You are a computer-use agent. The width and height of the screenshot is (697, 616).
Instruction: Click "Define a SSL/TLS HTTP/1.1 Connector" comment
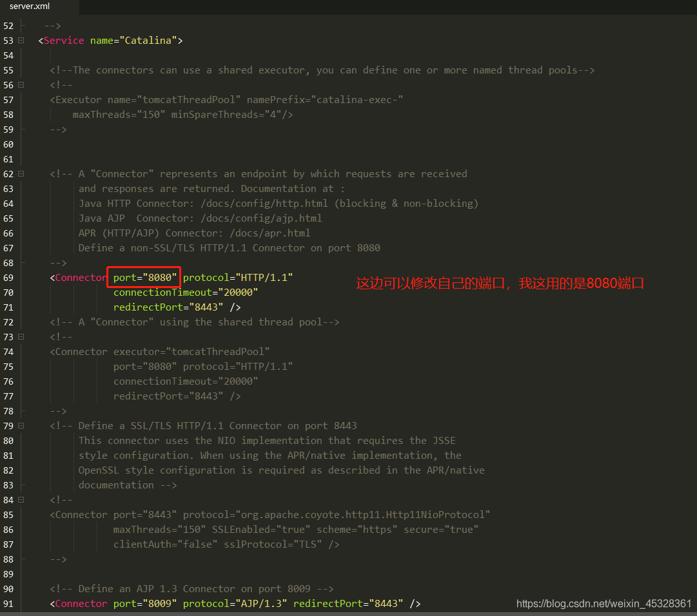coord(203,426)
